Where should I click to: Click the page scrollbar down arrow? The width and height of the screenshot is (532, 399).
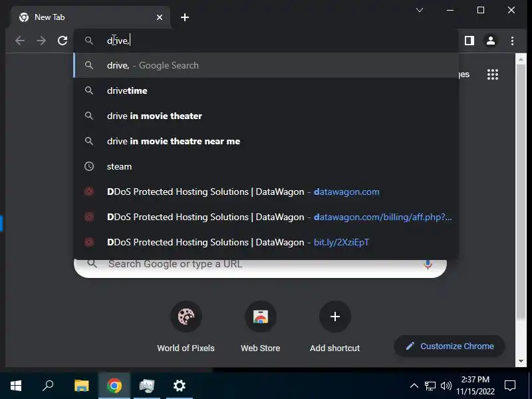[521, 361]
